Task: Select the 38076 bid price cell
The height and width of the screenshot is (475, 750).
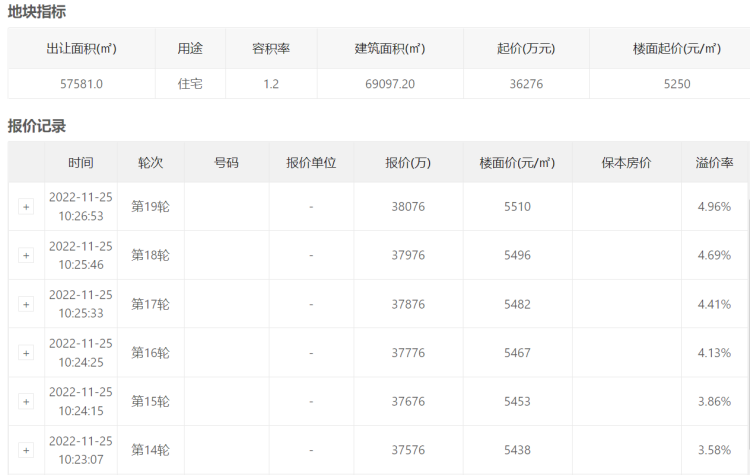Action: (408, 207)
